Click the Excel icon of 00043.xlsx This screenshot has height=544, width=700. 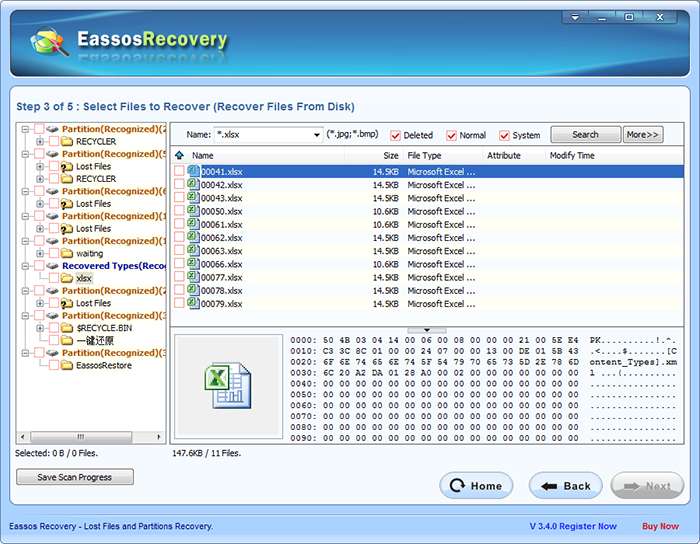[x=193, y=198]
